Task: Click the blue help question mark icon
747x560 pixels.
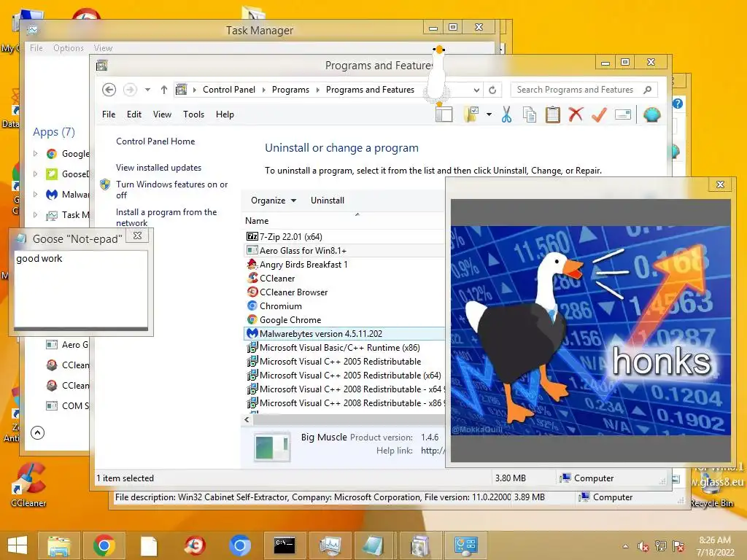Action: coord(678,104)
